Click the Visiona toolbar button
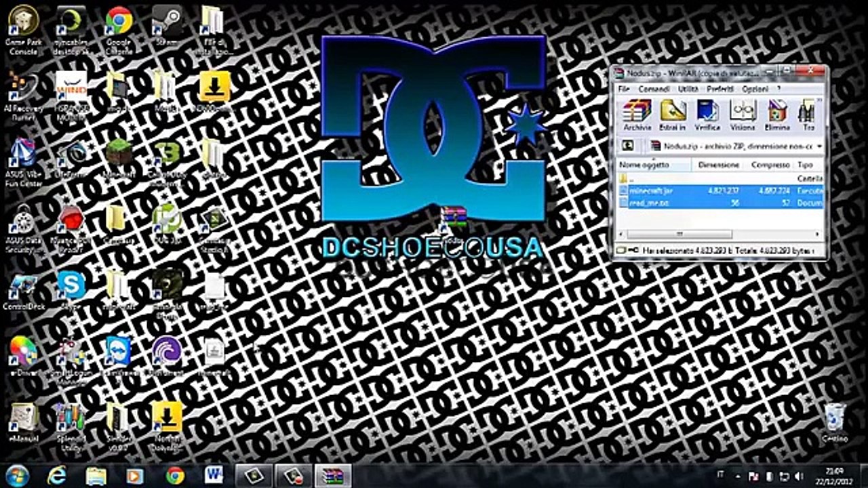This screenshot has height=488, width=868. click(x=743, y=115)
